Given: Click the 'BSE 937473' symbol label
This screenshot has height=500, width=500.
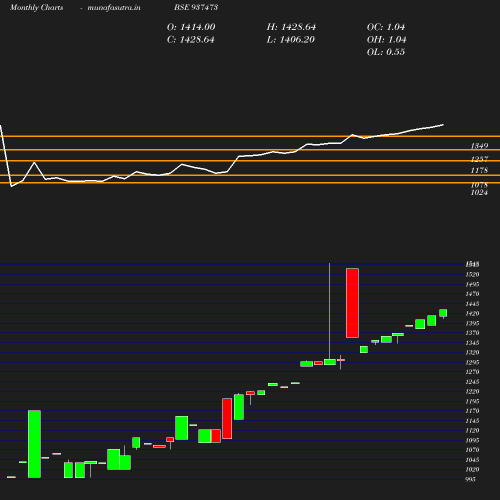Looking at the screenshot, I should [196, 7].
